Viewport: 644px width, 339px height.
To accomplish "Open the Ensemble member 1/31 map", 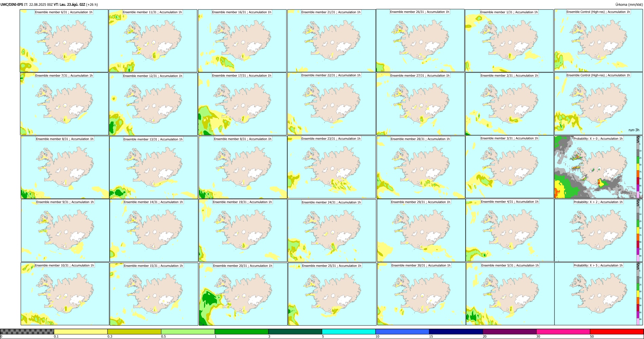I will coord(509,41).
